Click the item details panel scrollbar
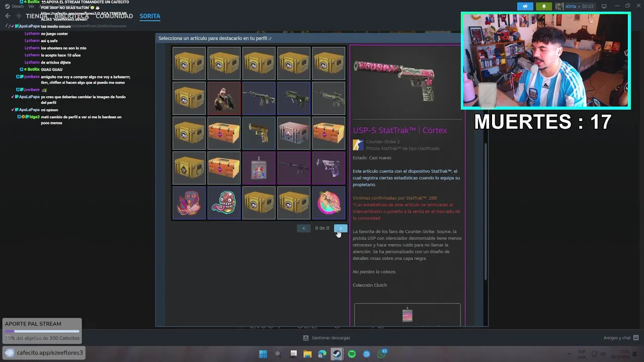 coord(486,211)
